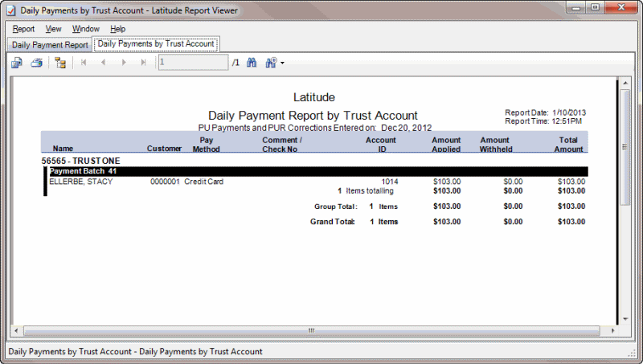The image size is (643, 364).
Task: Click "Report Time: 12:51PM" text
Action: (x=543, y=121)
